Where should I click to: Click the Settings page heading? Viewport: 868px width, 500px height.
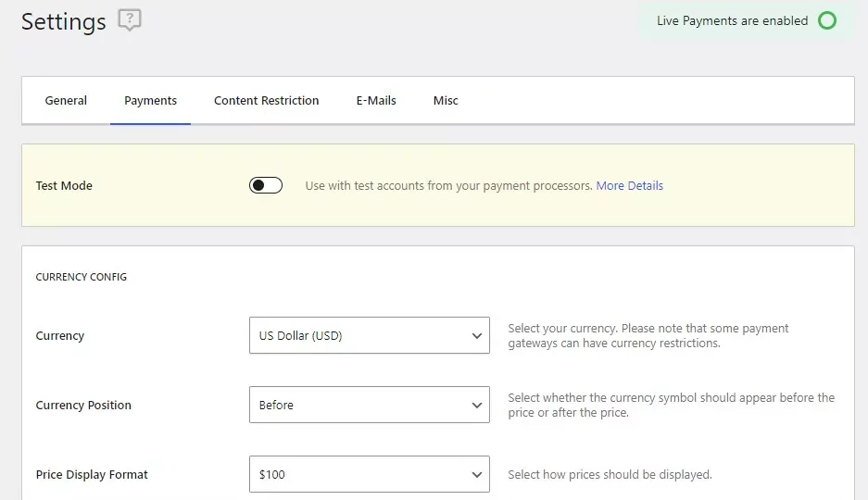[64, 22]
